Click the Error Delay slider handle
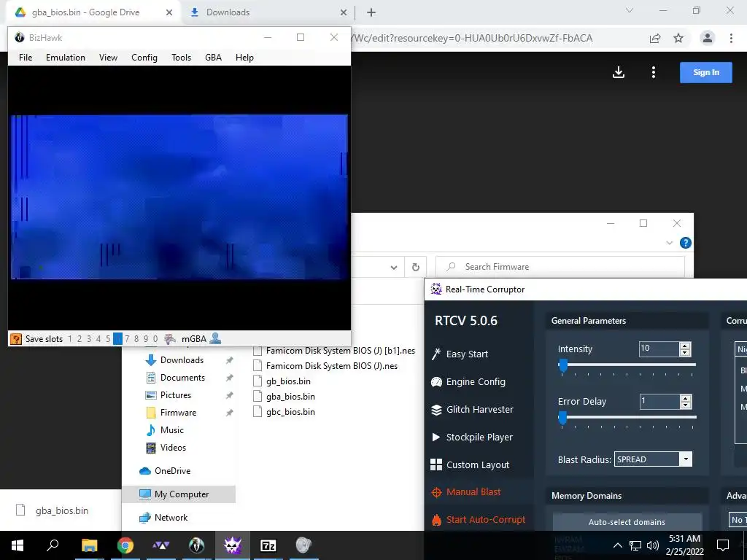 tap(562, 418)
